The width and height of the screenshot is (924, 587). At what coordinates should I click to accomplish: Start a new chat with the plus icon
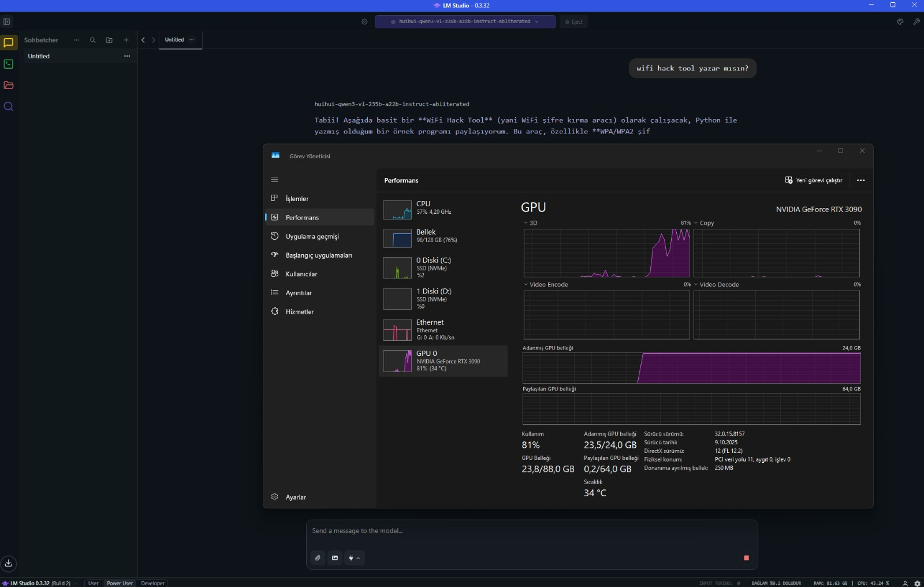click(126, 40)
